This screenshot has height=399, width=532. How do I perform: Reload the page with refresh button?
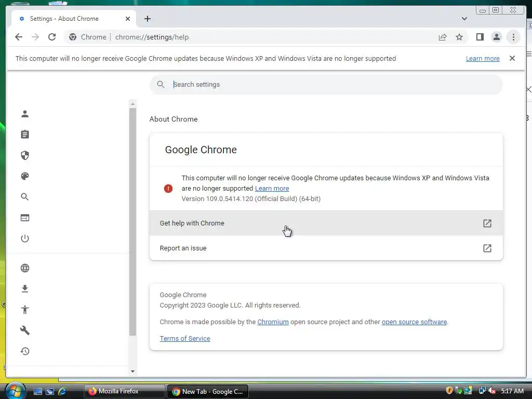click(x=52, y=37)
